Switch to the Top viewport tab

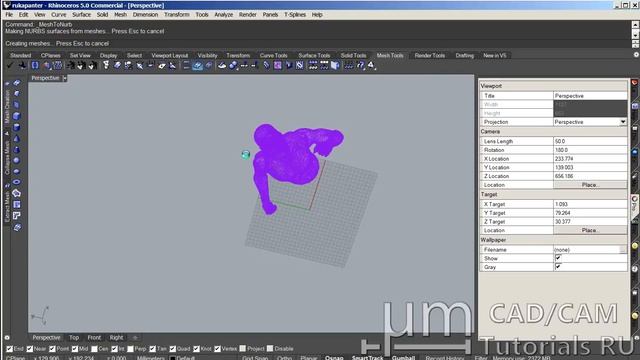pos(74,338)
